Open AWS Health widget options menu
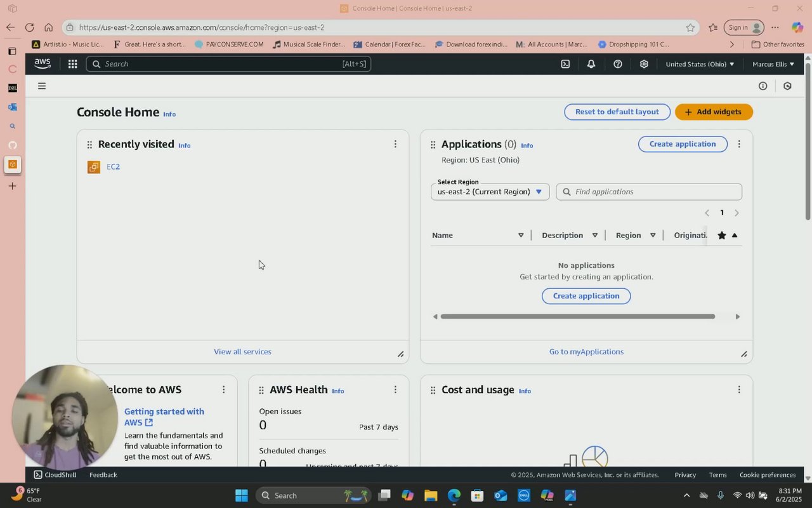The height and width of the screenshot is (508, 812). (395, 389)
